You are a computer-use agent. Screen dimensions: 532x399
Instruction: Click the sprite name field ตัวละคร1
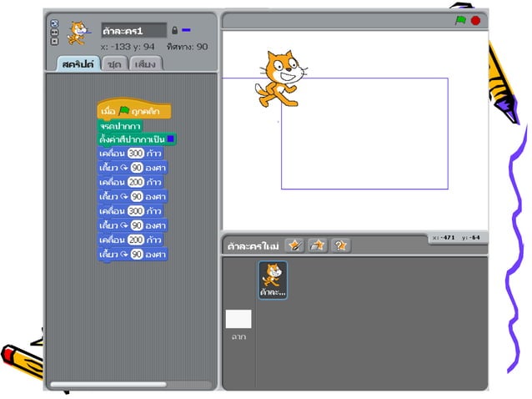coord(133,31)
